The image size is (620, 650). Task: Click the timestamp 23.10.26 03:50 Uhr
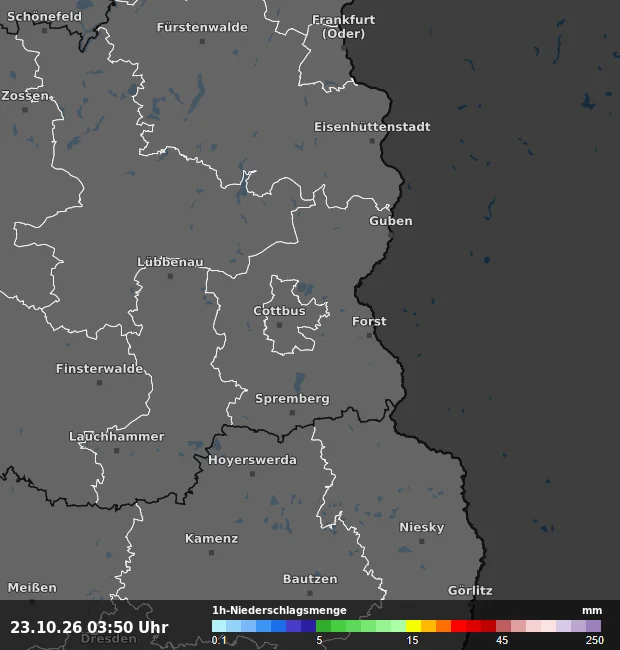[90, 627]
